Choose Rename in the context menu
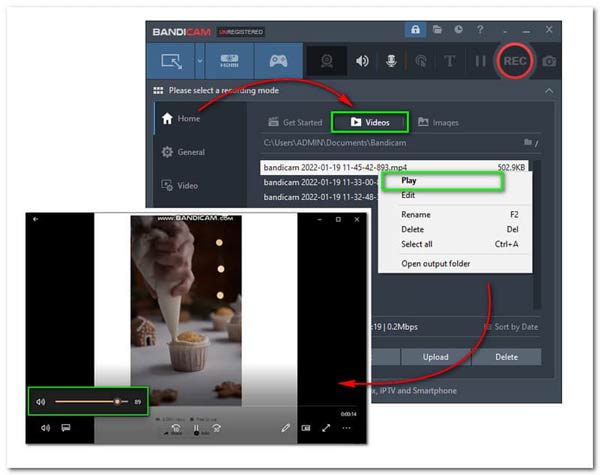 pos(455,214)
